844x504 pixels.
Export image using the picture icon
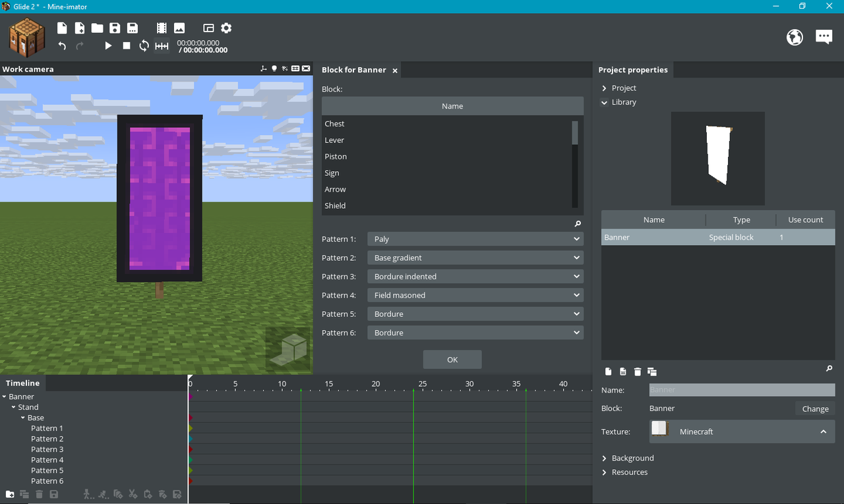(179, 28)
